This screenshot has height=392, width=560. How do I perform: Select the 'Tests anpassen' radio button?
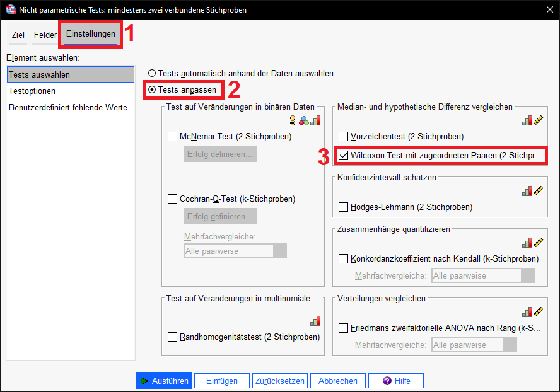(x=152, y=89)
